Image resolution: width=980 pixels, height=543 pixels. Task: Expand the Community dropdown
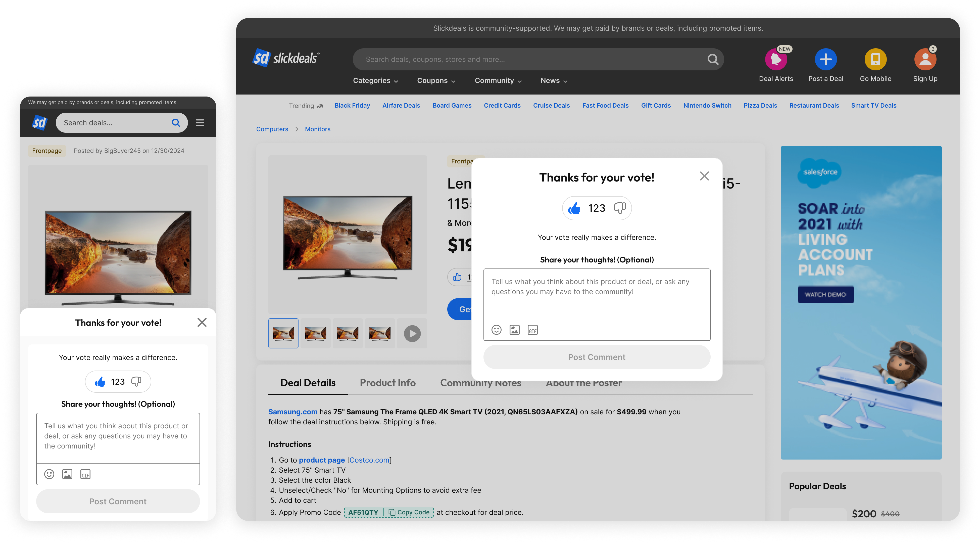pyautogui.click(x=498, y=80)
